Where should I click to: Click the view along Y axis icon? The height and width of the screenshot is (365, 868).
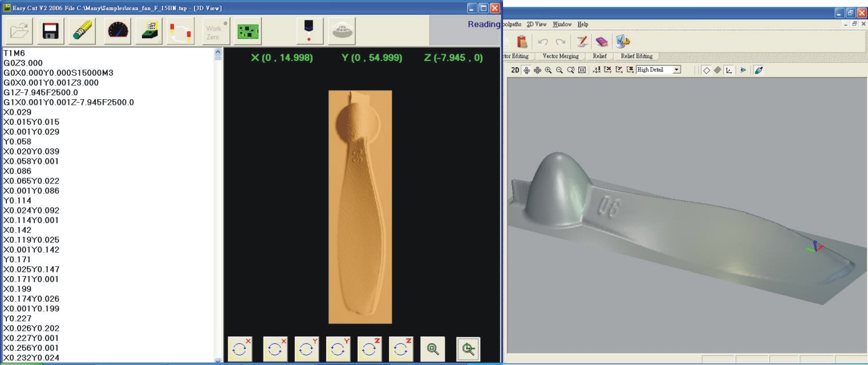coord(619,70)
